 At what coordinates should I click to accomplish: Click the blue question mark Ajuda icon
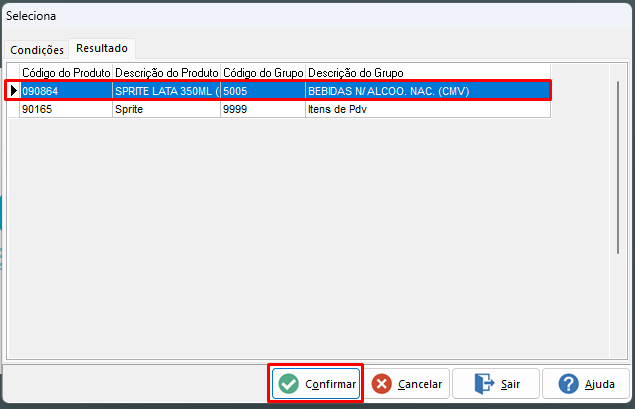569,383
